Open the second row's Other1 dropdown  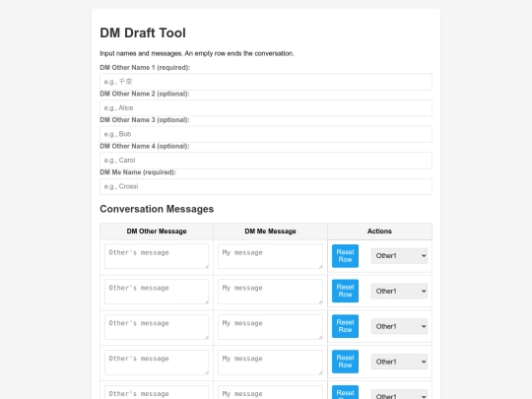pos(399,291)
